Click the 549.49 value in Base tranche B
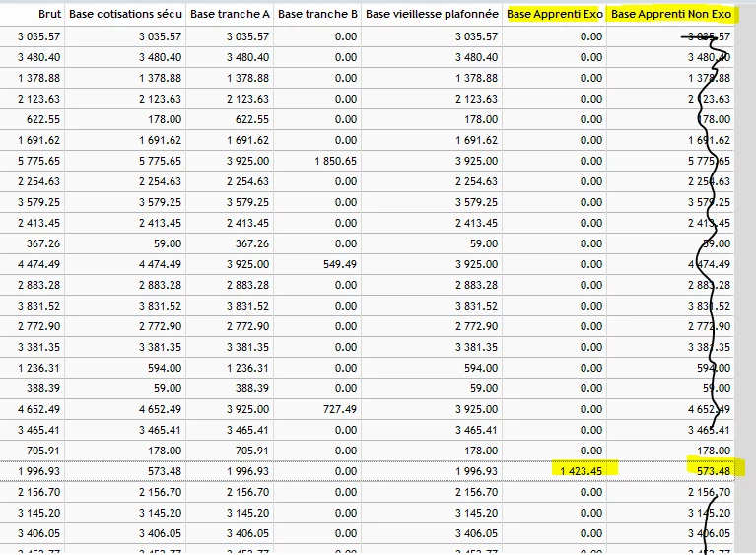The width and height of the screenshot is (756, 555). point(340,265)
